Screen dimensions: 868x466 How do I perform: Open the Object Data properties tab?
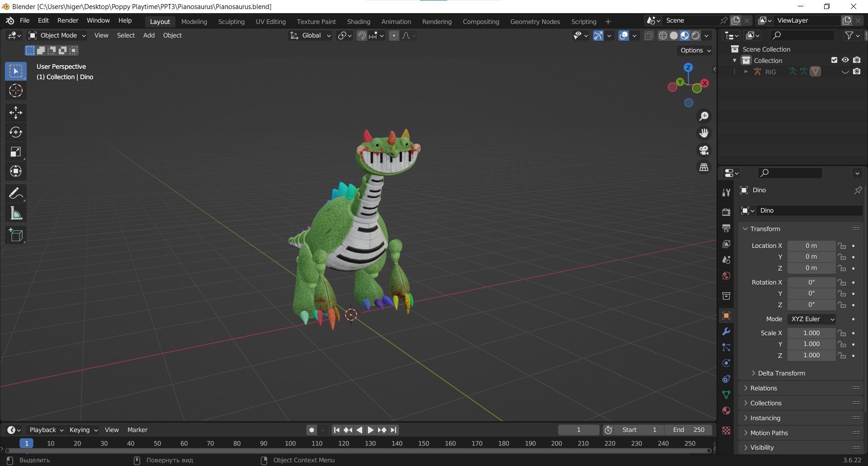pyautogui.click(x=726, y=395)
